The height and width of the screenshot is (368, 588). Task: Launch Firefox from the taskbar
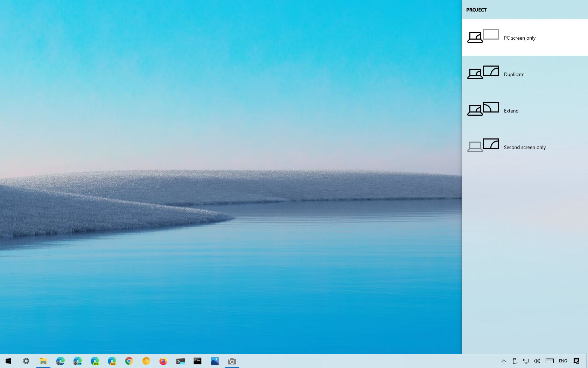[163, 361]
